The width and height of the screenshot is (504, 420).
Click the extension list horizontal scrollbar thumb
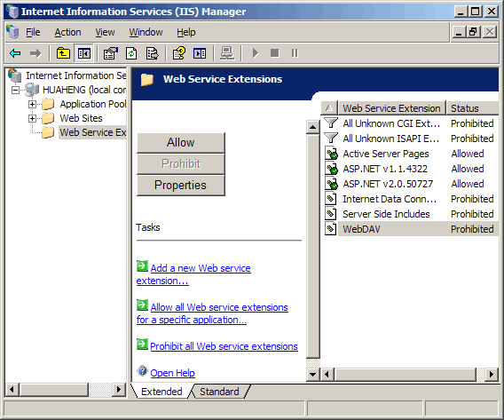406,375
